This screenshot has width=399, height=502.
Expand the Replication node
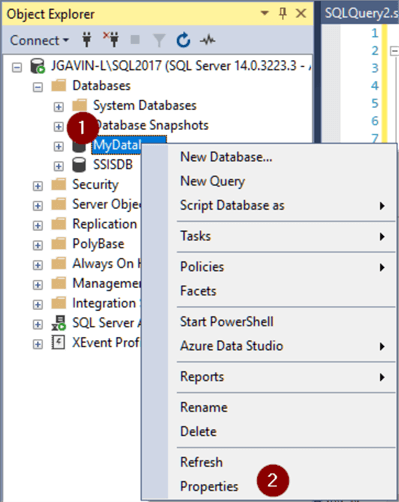pos(38,226)
